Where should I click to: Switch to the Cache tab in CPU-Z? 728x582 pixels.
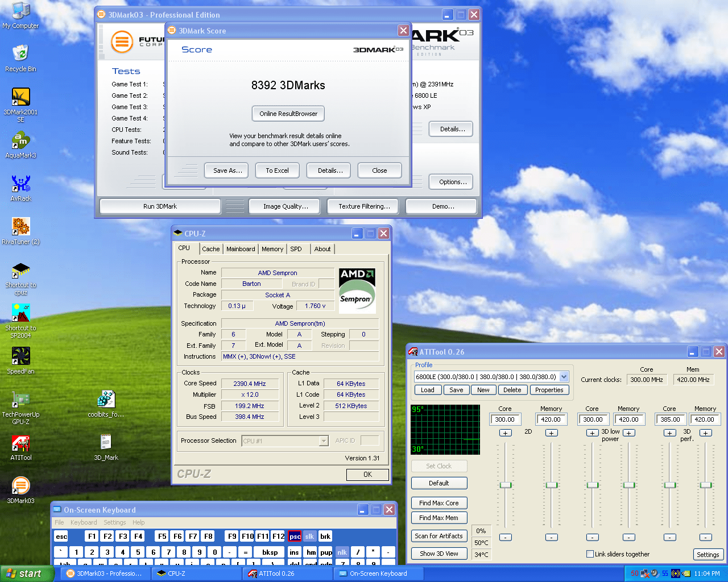(210, 249)
